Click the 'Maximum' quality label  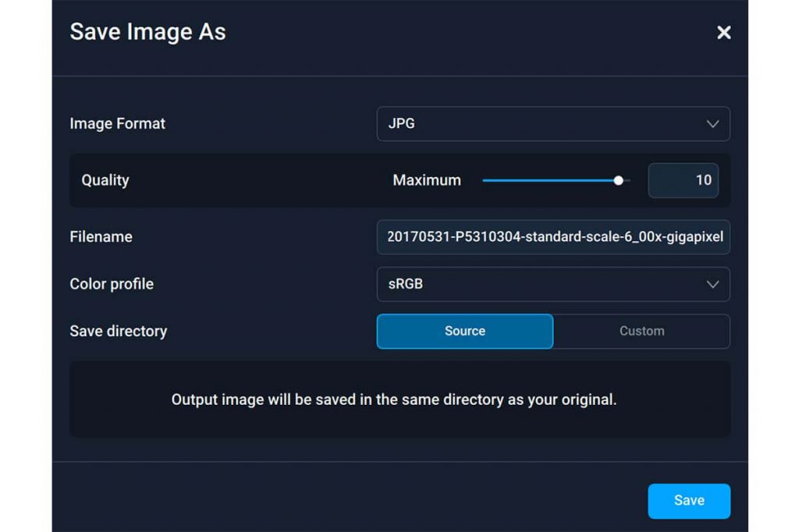[427, 180]
